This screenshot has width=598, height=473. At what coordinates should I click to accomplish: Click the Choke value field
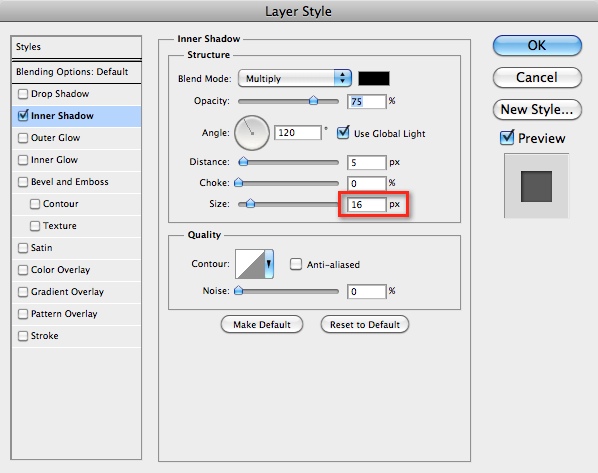coord(367,183)
